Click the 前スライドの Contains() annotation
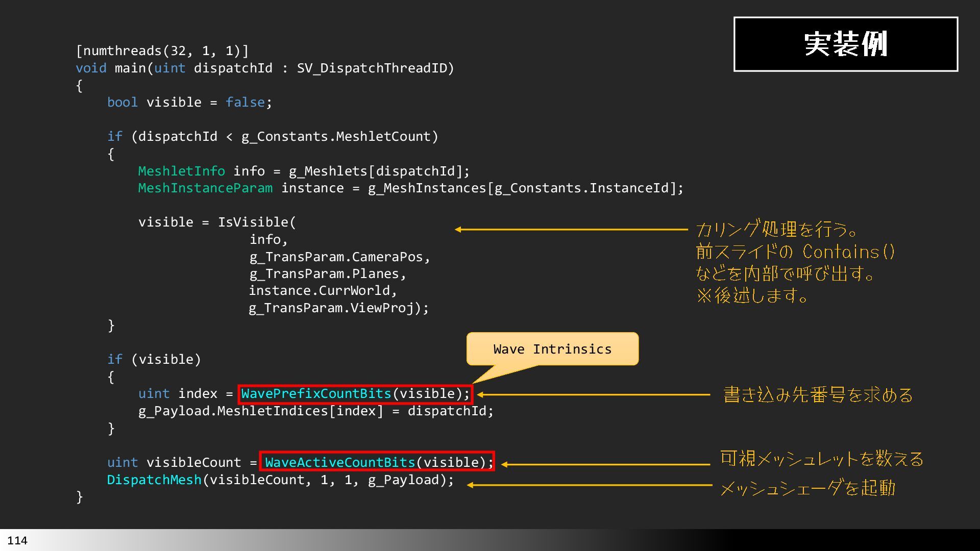The image size is (980, 551). pyautogui.click(x=796, y=252)
